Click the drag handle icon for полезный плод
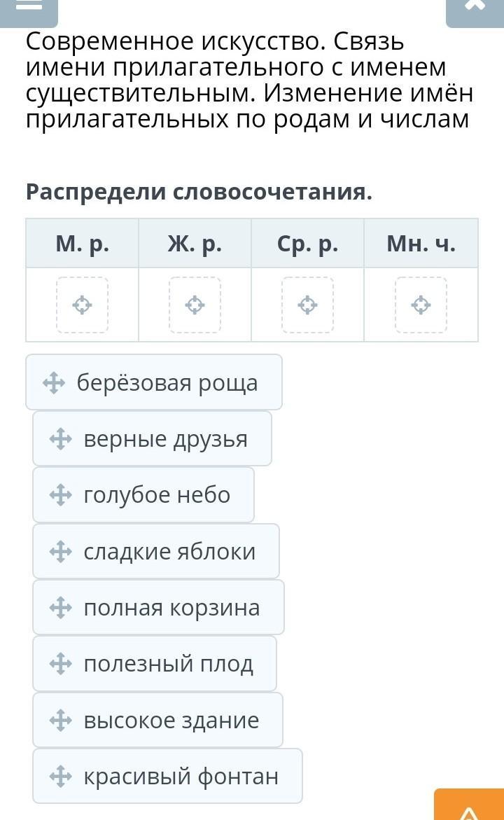 pyautogui.click(x=61, y=664)
